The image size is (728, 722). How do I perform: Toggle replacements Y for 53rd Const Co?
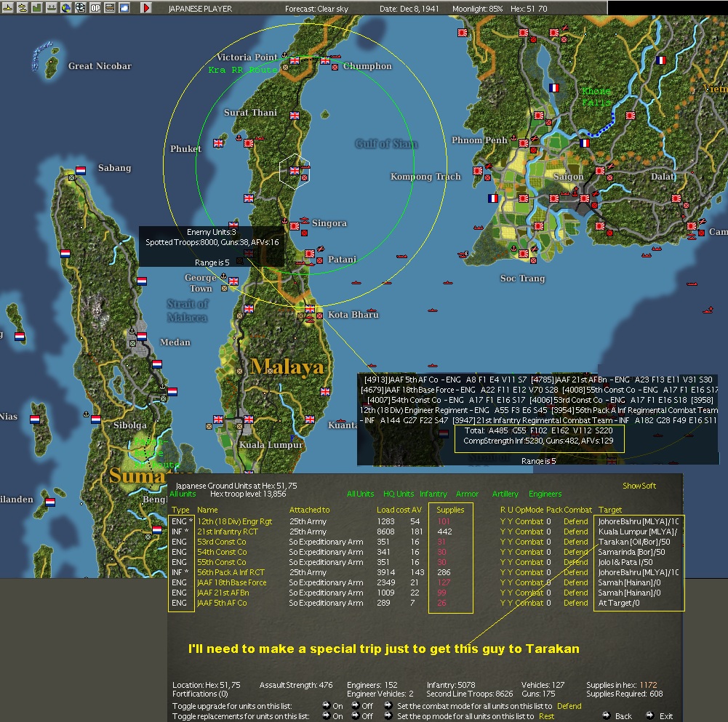503,542
